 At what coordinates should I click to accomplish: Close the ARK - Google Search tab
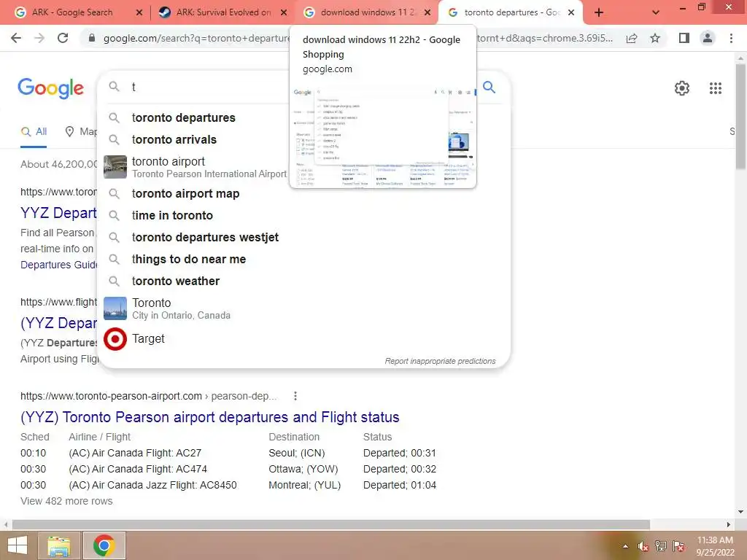click(x=139, y=12)
